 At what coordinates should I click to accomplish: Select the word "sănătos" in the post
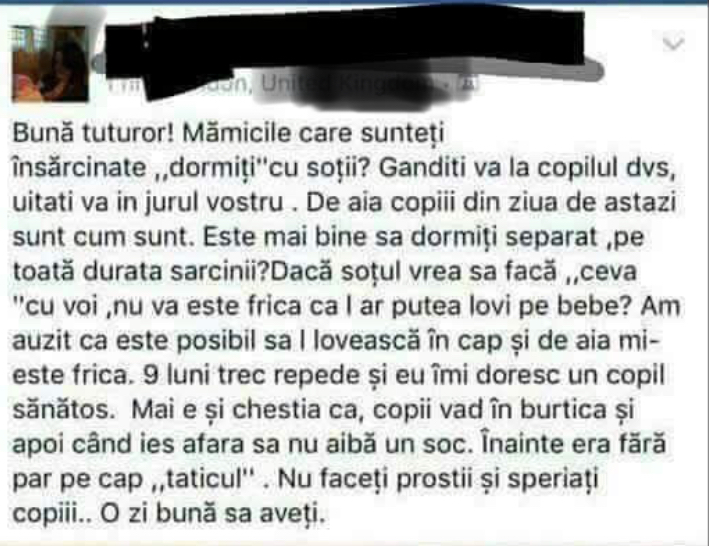pyautogui.click(x=60, y=410)
